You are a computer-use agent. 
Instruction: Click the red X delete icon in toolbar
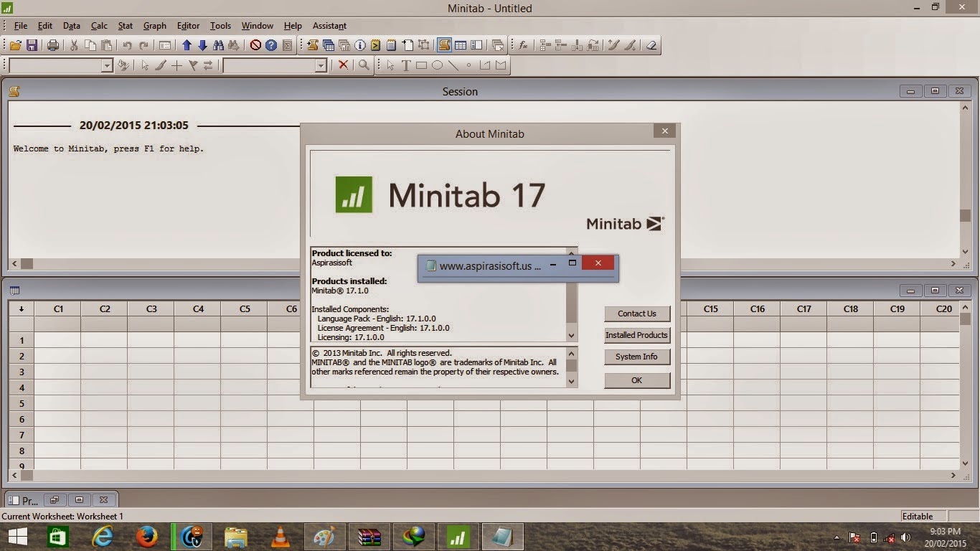(x=343, y=65)
